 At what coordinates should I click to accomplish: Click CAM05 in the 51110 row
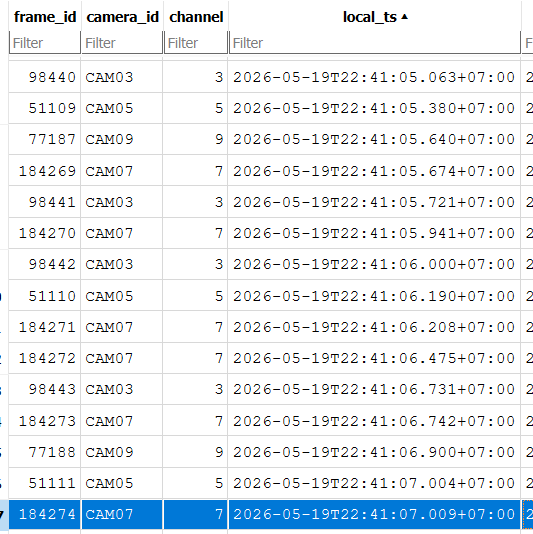109,296
